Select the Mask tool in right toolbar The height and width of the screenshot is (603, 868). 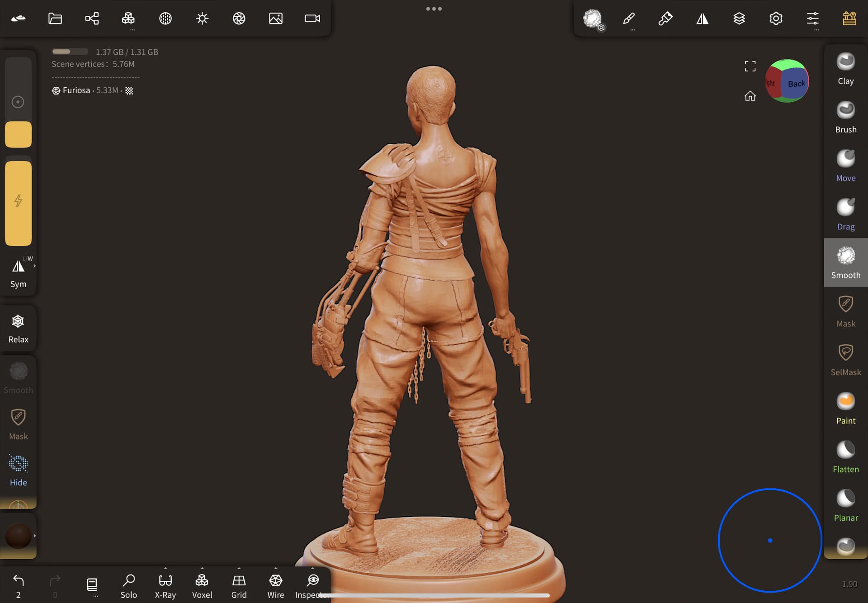(846, 311)
